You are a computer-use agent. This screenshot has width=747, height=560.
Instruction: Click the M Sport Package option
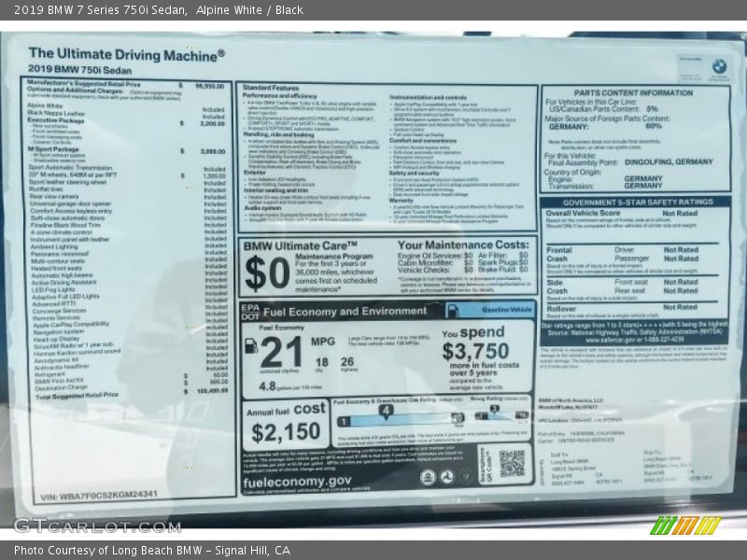pos(53,149)
